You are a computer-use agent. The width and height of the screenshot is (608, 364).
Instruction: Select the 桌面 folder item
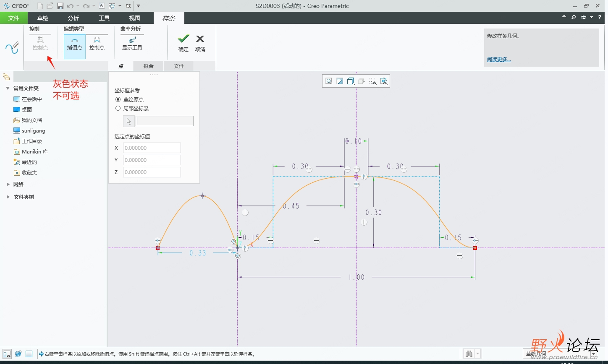[23, 109]
